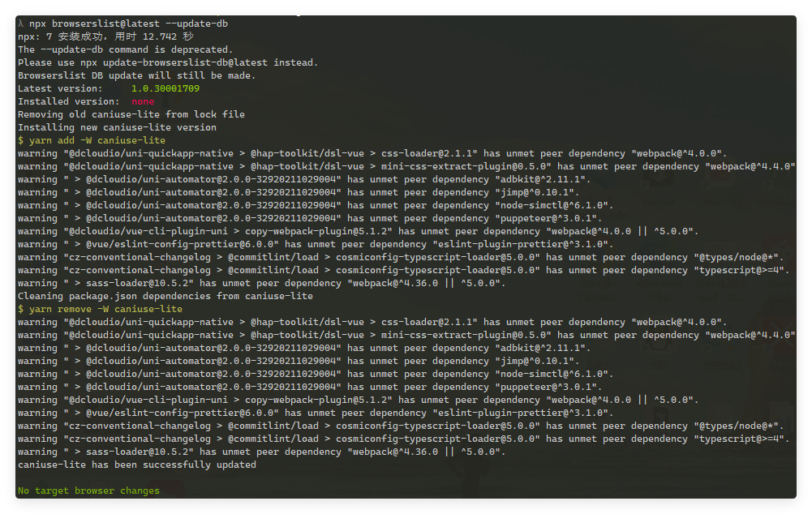The image size is (812, 514).
Task: Click the red 'none' value
Action: pyautogui.click(x=143, y=101)
